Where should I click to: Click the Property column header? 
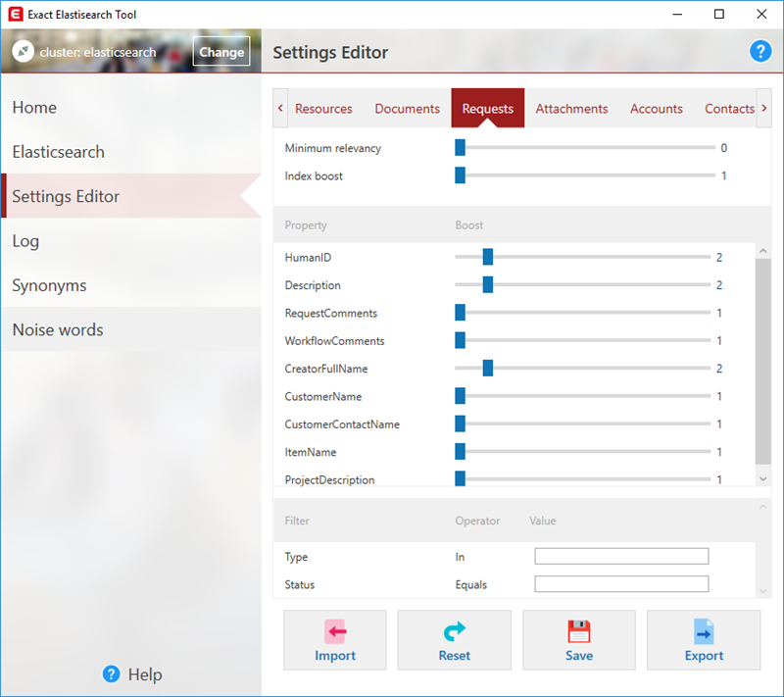(x=306, y=225)
